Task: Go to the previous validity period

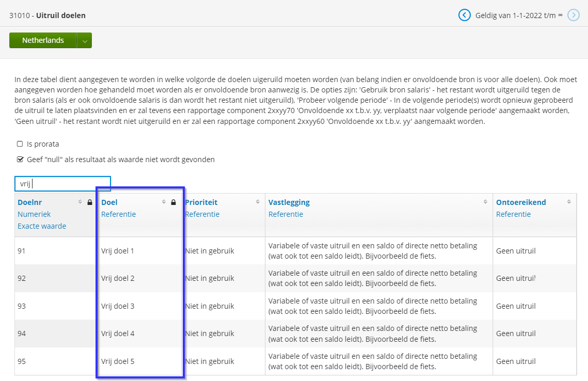Action: 464,15
